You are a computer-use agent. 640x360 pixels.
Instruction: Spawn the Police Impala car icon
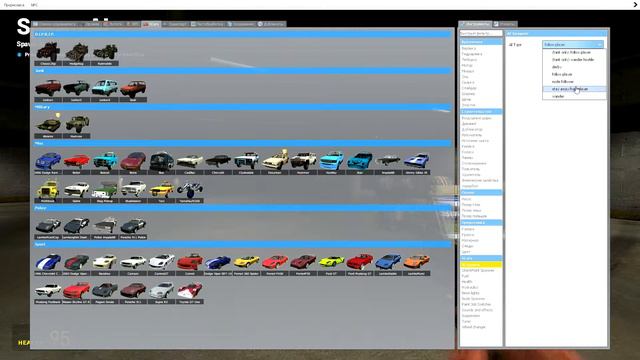(105, 227)
